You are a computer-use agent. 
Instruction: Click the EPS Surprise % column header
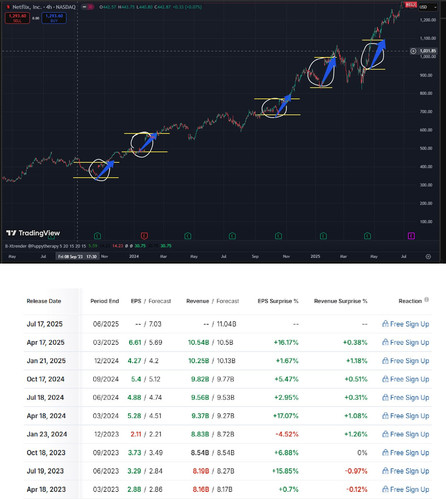tap(278, 301)
